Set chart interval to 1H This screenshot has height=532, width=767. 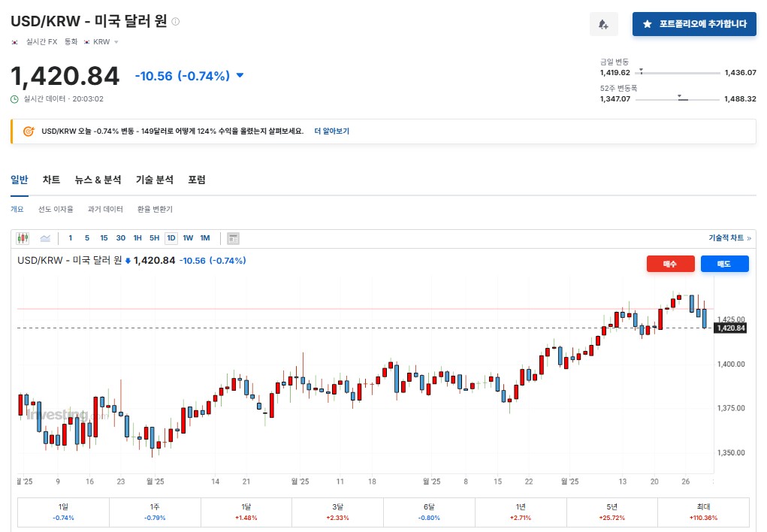tap(137, 238)
